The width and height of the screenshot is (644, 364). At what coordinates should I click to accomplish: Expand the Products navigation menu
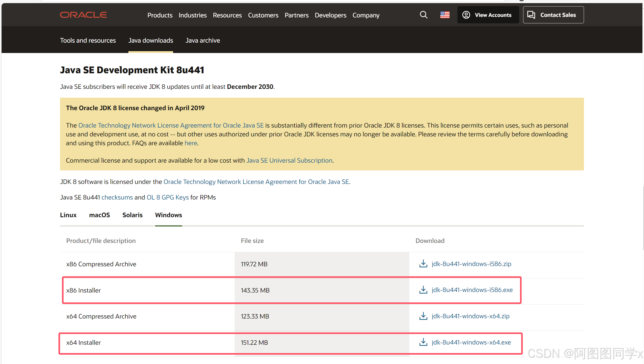point(160,15)
